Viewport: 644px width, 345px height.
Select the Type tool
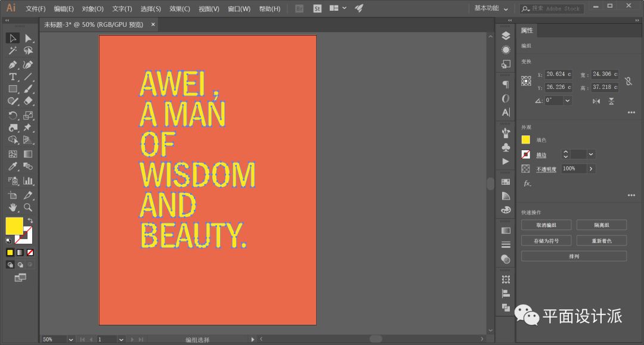13,77
